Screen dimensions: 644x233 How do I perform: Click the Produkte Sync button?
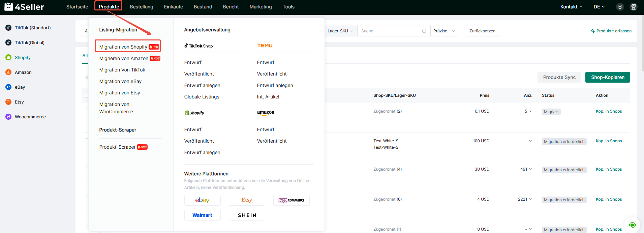click(559, 77)
